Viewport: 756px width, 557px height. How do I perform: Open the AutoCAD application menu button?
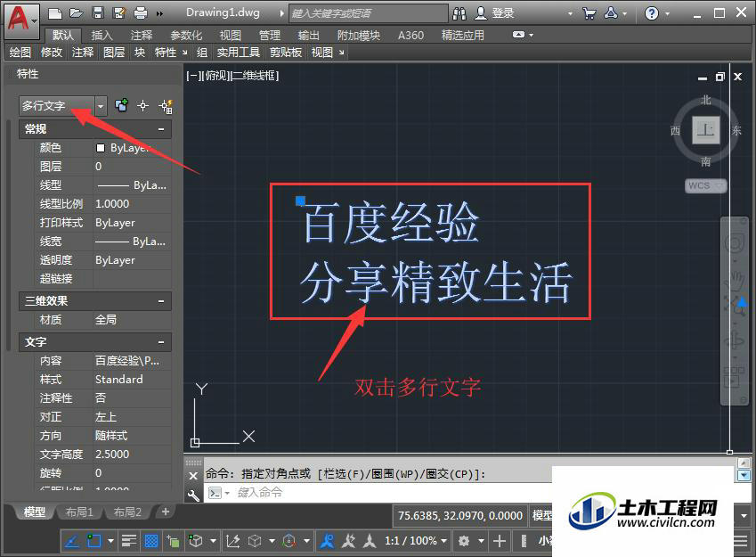20,20
